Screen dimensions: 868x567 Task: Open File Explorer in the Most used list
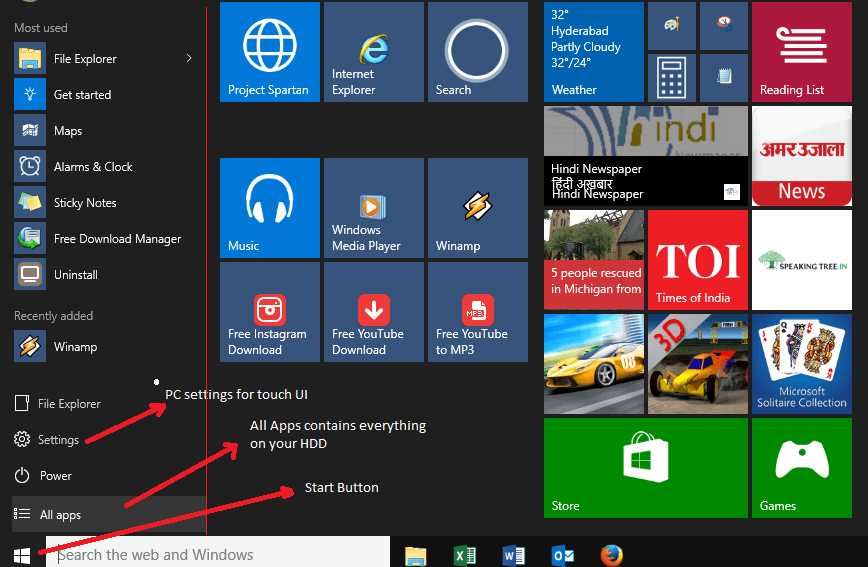click(94, 59)
